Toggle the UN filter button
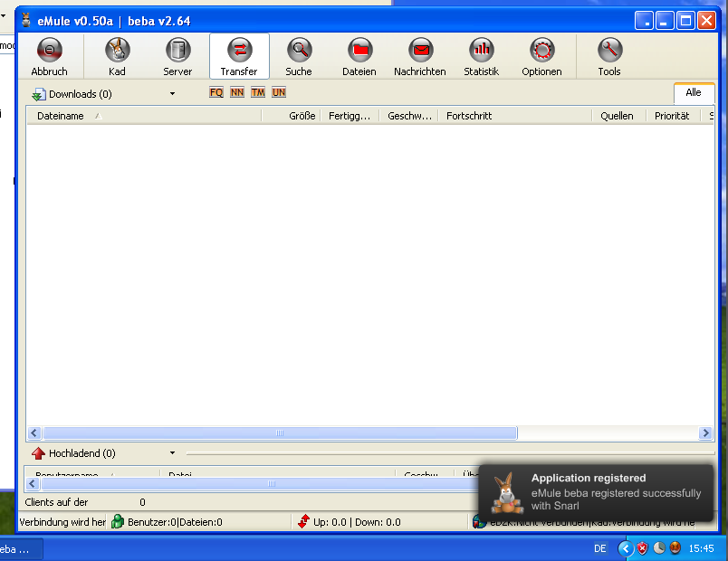728x561 pixels. (x=279, y=92)
